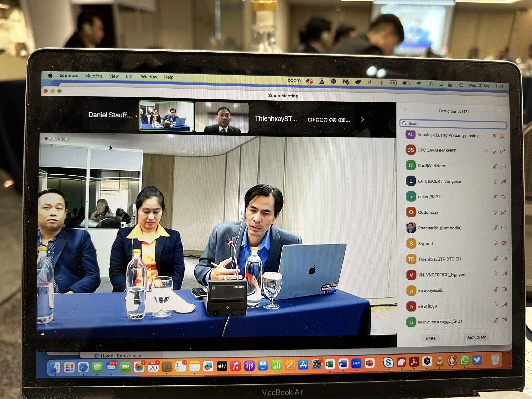
Task: Open Spotlight search in menu bar
Action: coord(441,84)
